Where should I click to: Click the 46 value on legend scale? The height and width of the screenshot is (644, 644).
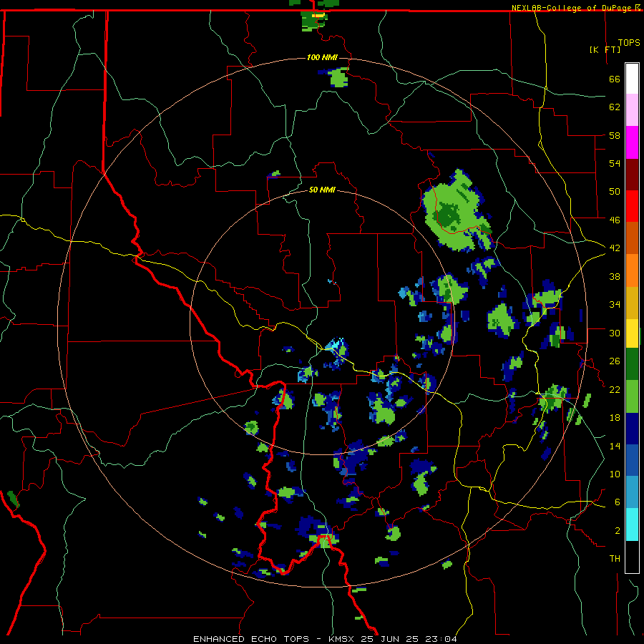615,220
